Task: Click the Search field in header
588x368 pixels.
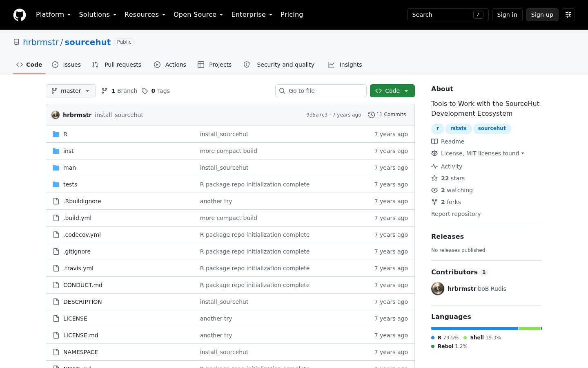Action: pyautogui.click(x=448, y=15)
